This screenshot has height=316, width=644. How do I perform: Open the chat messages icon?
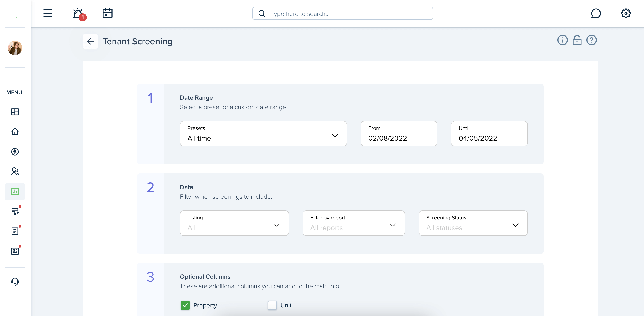[596, 14]
